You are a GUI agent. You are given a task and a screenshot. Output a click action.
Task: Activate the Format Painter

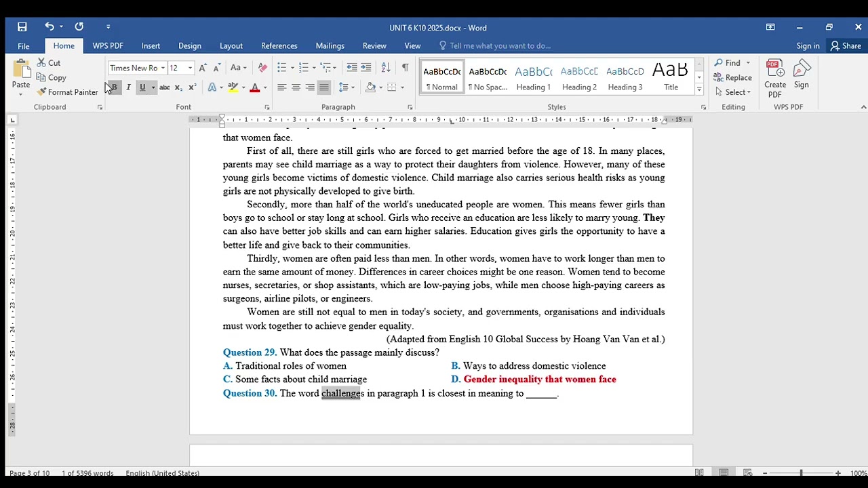click(68, 92)
